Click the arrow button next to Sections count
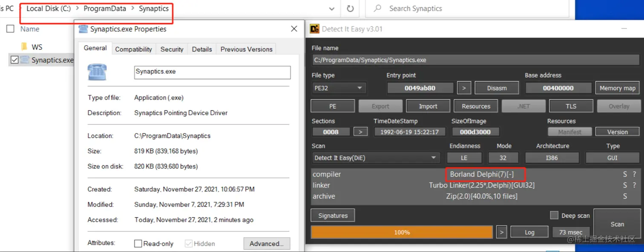Screen dimensions: 644x252 (x=360, y=132)
